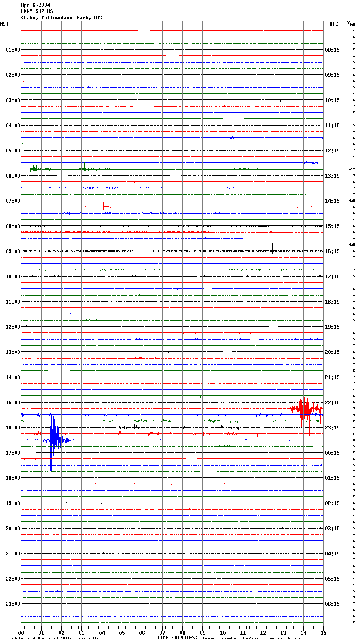Click the 'MST' column label
This screenshot has width=357, height=644.
click(4, 24)
